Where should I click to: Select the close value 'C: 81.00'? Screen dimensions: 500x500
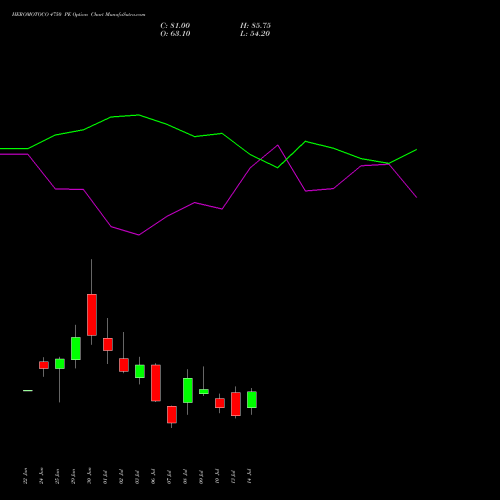175,26
